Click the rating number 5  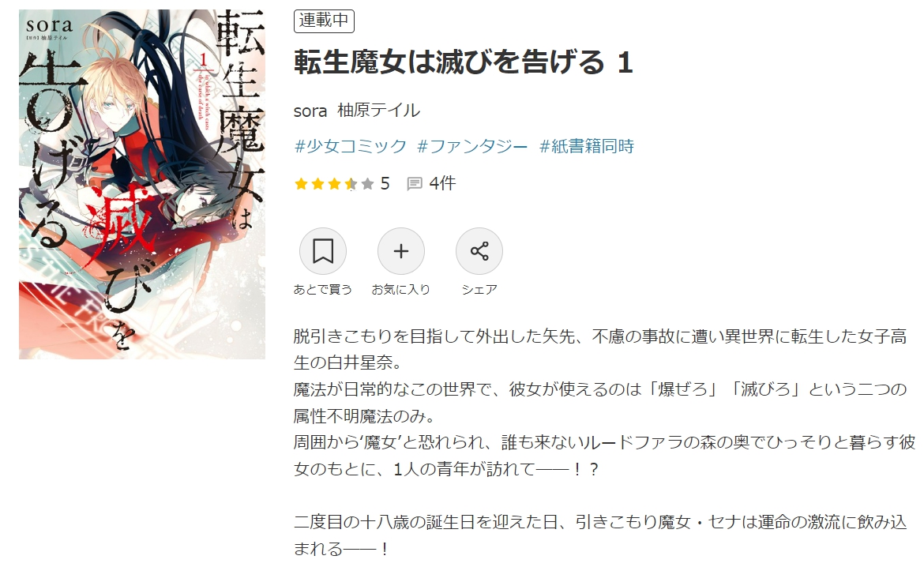tap(385, 184)
